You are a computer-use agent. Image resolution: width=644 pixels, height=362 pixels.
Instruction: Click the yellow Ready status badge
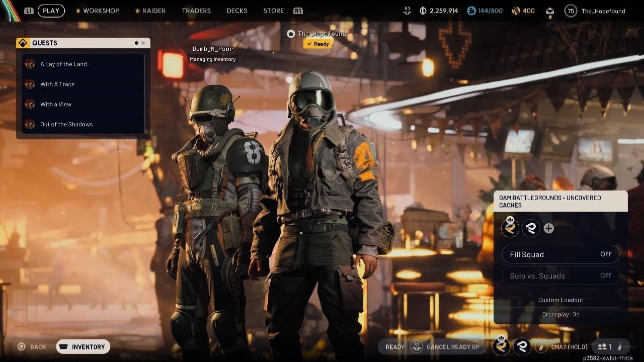click(x=317, y=44)
